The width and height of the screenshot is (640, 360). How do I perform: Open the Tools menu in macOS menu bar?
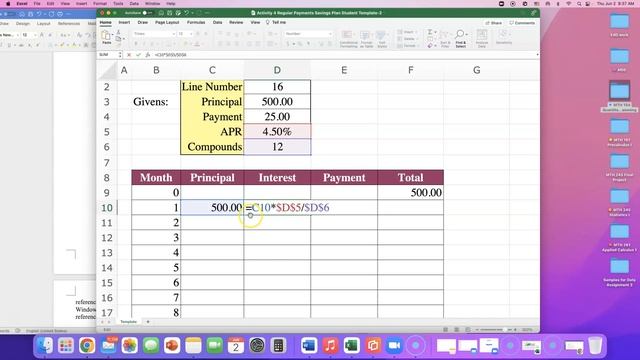pyautogui.click(x=118, y=3)
